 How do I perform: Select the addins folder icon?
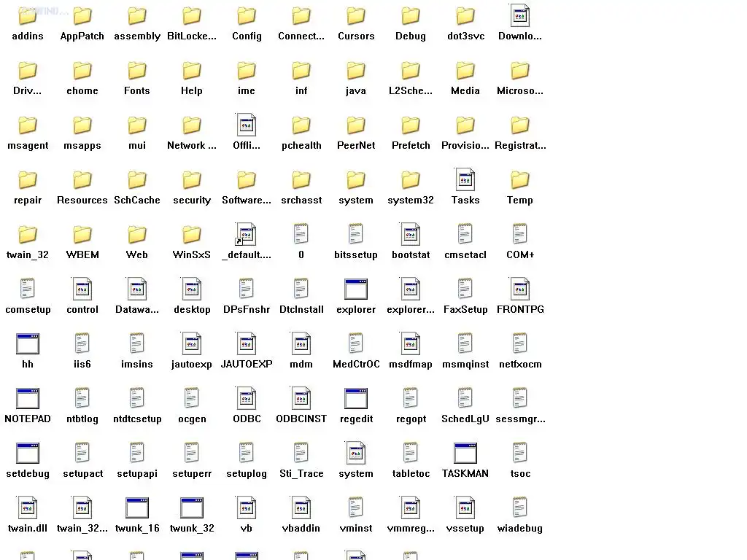28,16
